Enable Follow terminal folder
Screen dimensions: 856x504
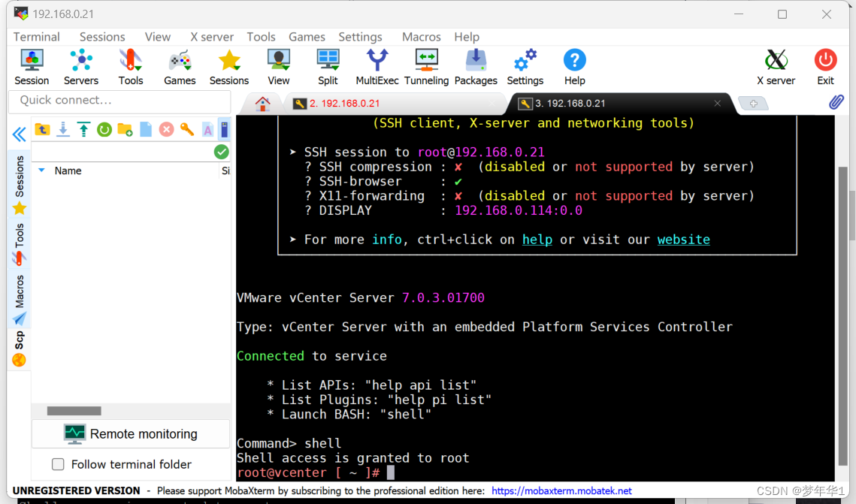(58, 464)
